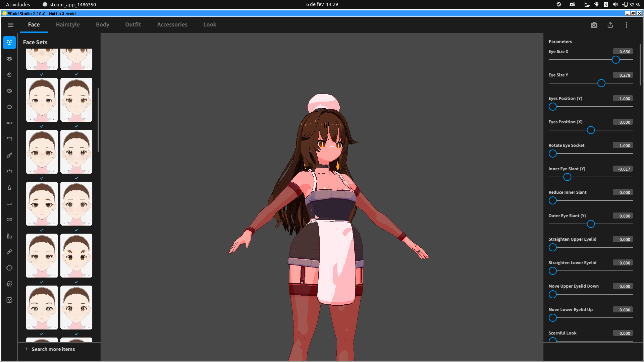Click the export/share icon
This screenshot has height=362, width=644.
(x=610, y=25)
